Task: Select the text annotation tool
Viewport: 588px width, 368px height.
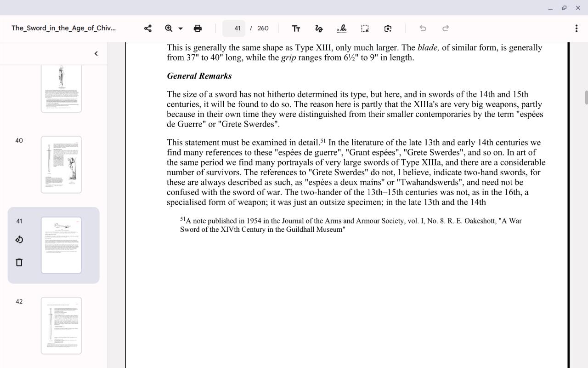Action: [x=296, y=29]
